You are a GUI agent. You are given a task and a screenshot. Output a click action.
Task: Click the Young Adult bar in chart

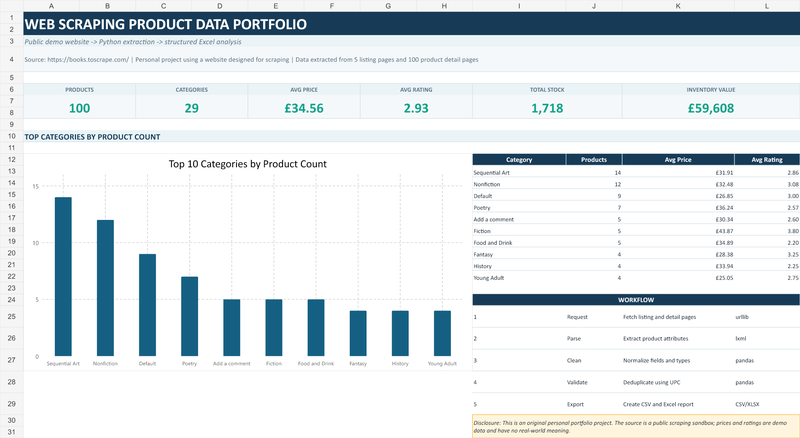(x=442, y=333)
